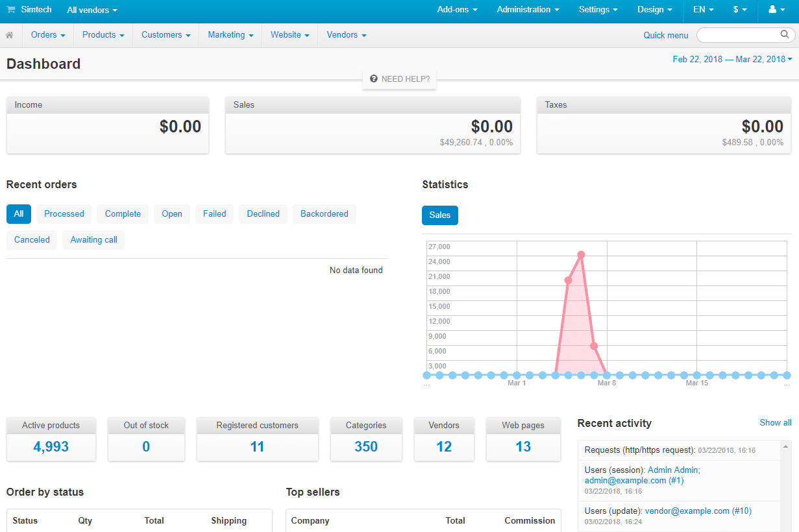Viewport: 799px width, 532px height.
Task: Click the Show all link in Recent activity
Action: [775, 422]
